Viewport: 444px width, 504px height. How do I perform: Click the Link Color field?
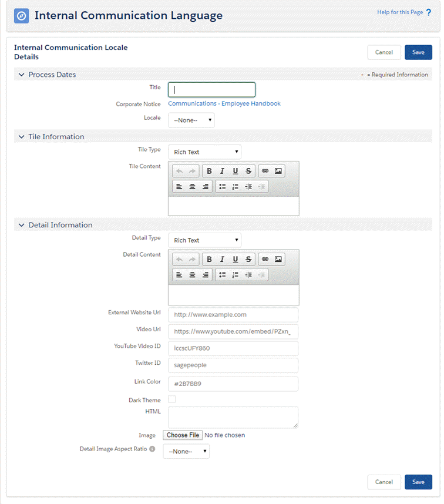click(233, 384)
